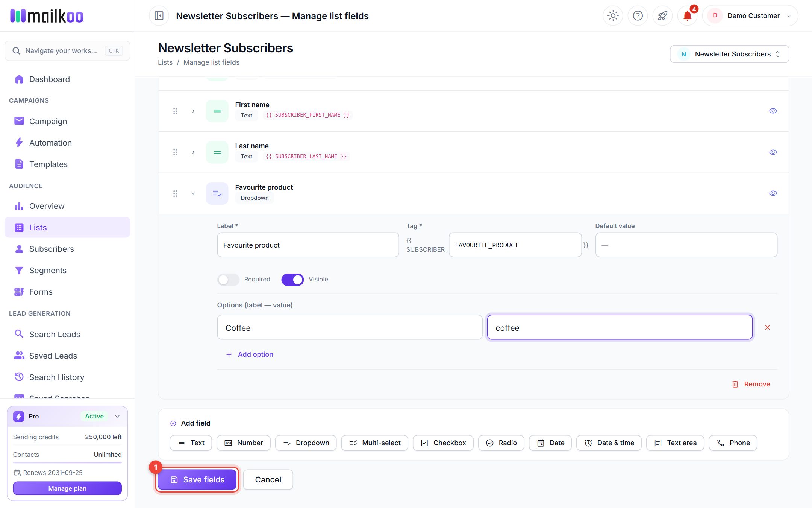Click Add option link
The height and width of the screenshot is (508, 812).
pos(250,354)
